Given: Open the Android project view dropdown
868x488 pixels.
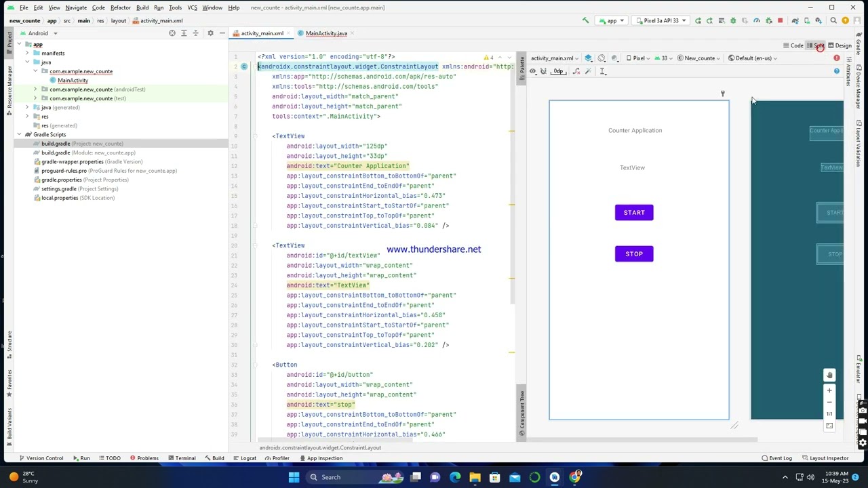Looking at the screenshot, I should click(x=39, y=33).
